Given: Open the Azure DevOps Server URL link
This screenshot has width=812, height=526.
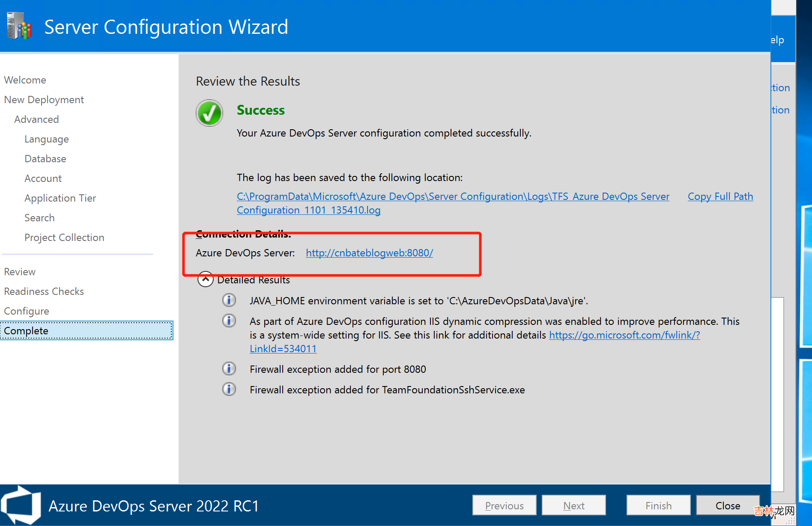Looking at the screenshot, I should coord(369,253).
